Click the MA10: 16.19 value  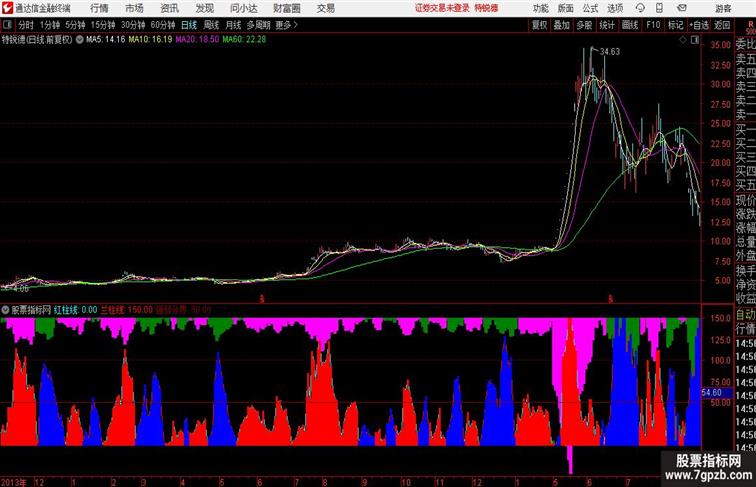point(150,40)
